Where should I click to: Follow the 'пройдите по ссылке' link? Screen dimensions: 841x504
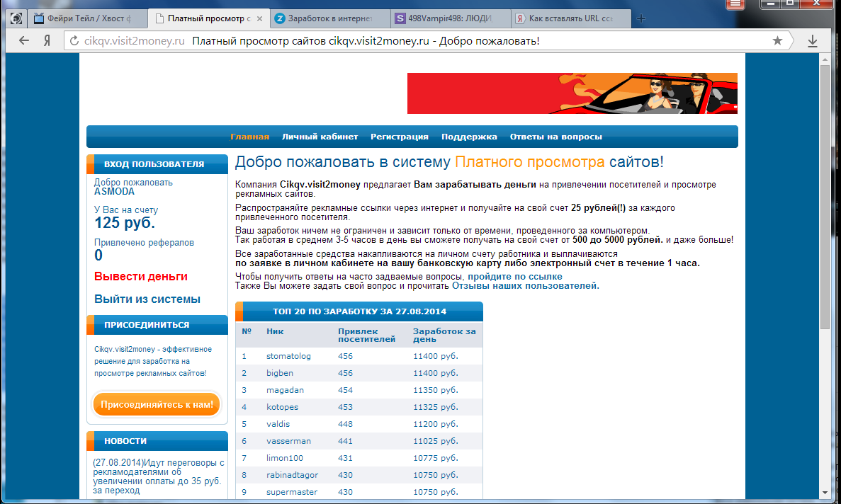[515, 276]
